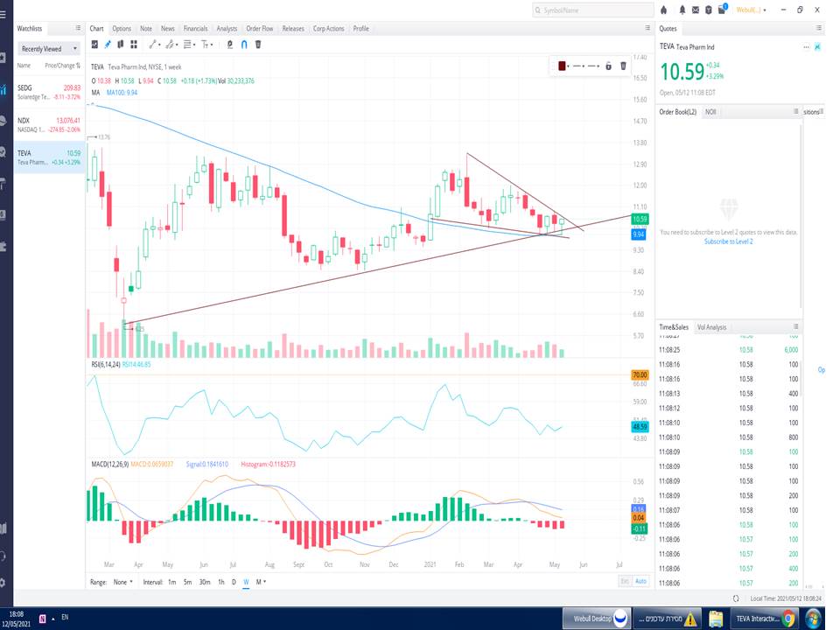
Task: Switch to the Financials tab
Action: click(x=195, y=28)
